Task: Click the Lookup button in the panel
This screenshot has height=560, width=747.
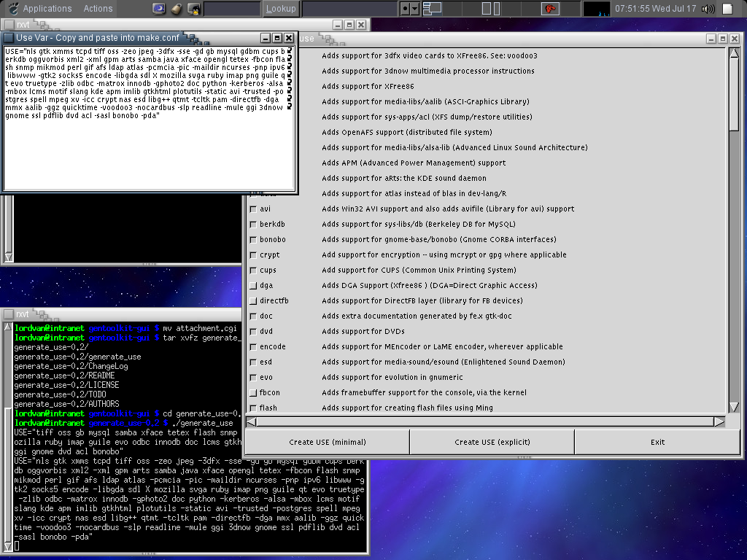Action: coord(281,9)
